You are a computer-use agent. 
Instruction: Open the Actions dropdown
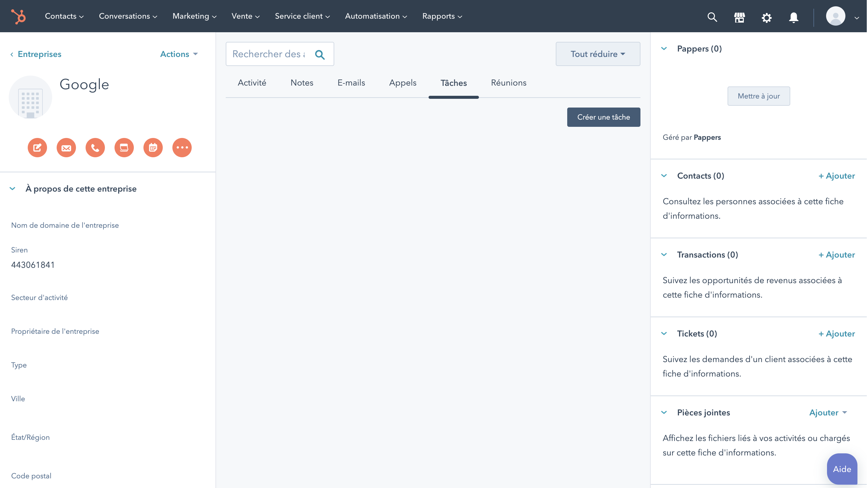[179, 54]
